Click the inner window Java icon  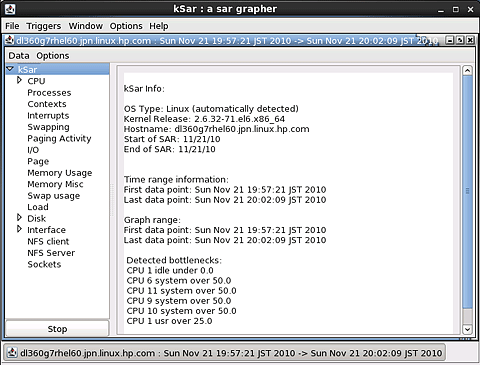(x=10, y=40)
